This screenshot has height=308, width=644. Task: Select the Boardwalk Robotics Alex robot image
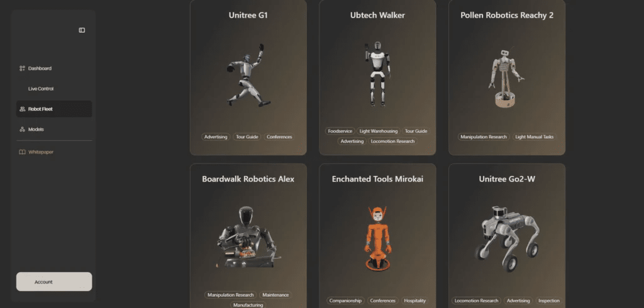click(x=249, y=238)
